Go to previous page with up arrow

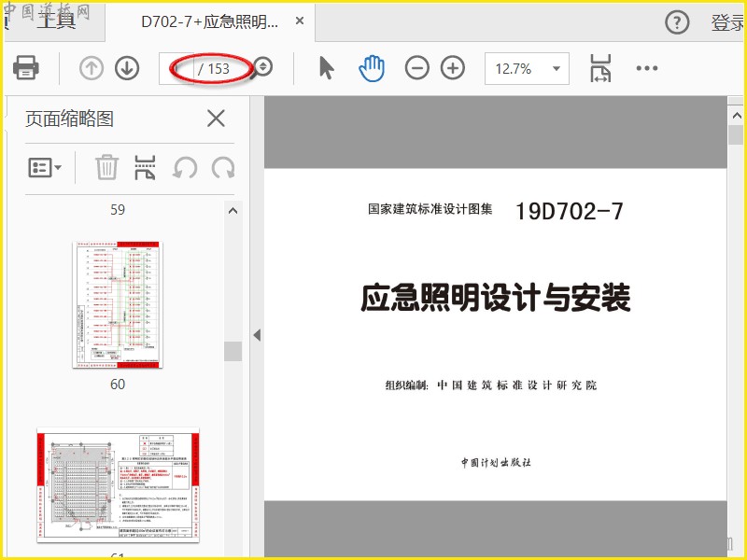point(92,68)
